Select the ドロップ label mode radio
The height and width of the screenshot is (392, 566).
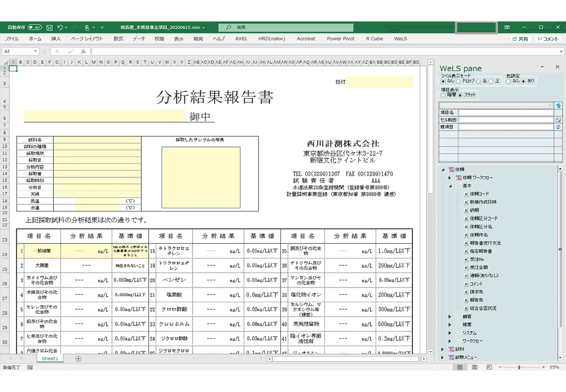(x=458, y=81)
